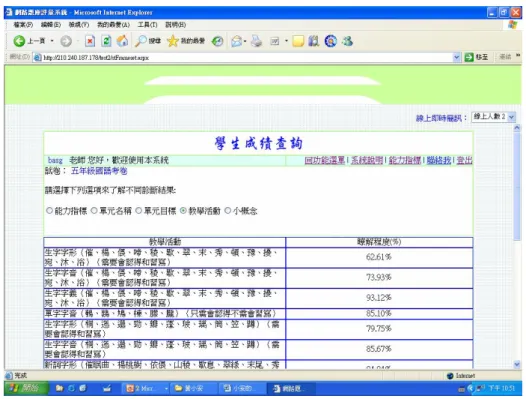
Task: Click the 系統說明 link
Action: click(367, 160)
